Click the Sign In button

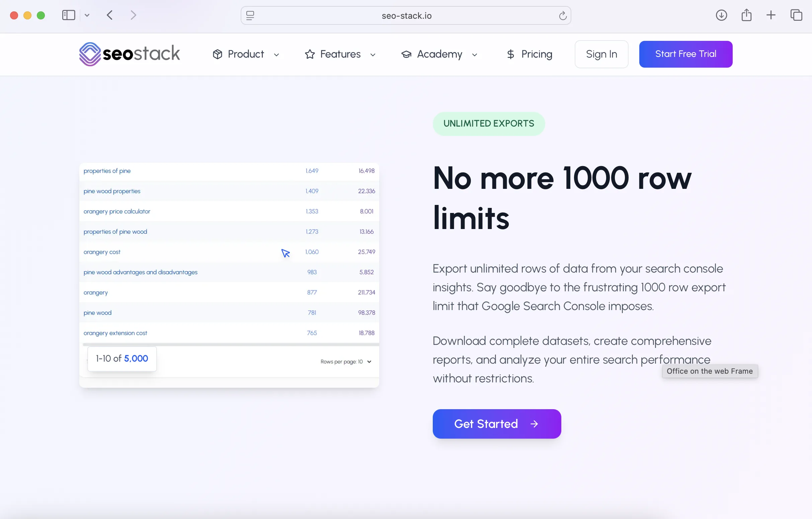pos(601,54)
